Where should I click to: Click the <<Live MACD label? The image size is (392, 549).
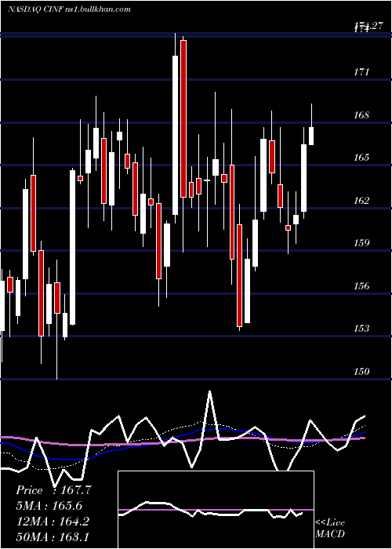coord(330,528)
